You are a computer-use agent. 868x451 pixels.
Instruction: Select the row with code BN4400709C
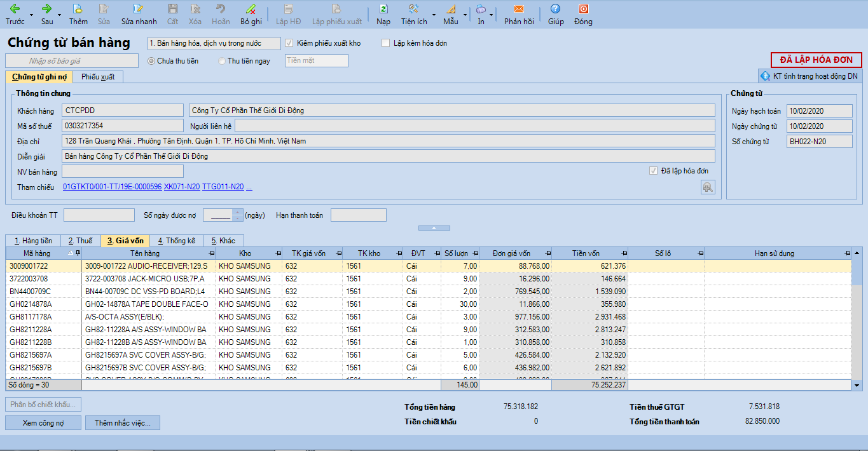point(429,292)
